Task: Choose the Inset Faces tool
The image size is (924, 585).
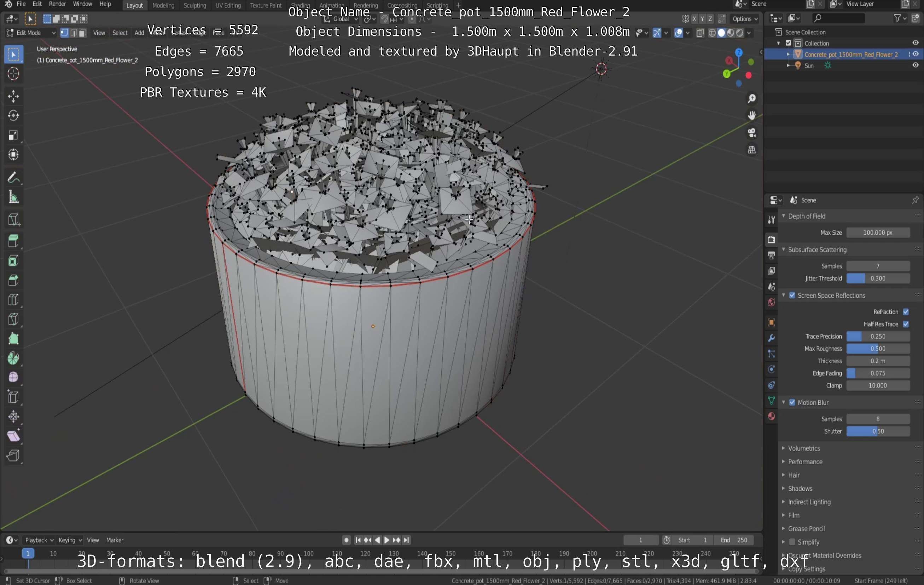Action: point(13,261)
